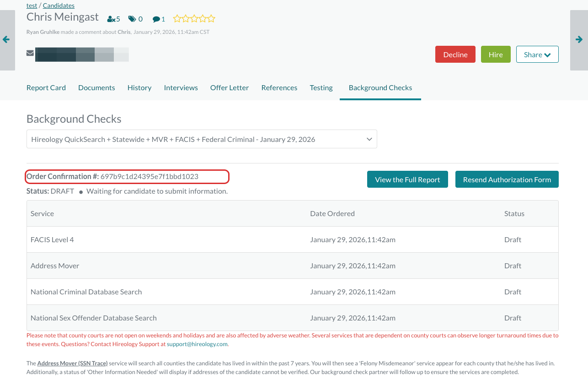Open the Interviews tab
Screen dimensions: 588x380
tap(181, 87)
